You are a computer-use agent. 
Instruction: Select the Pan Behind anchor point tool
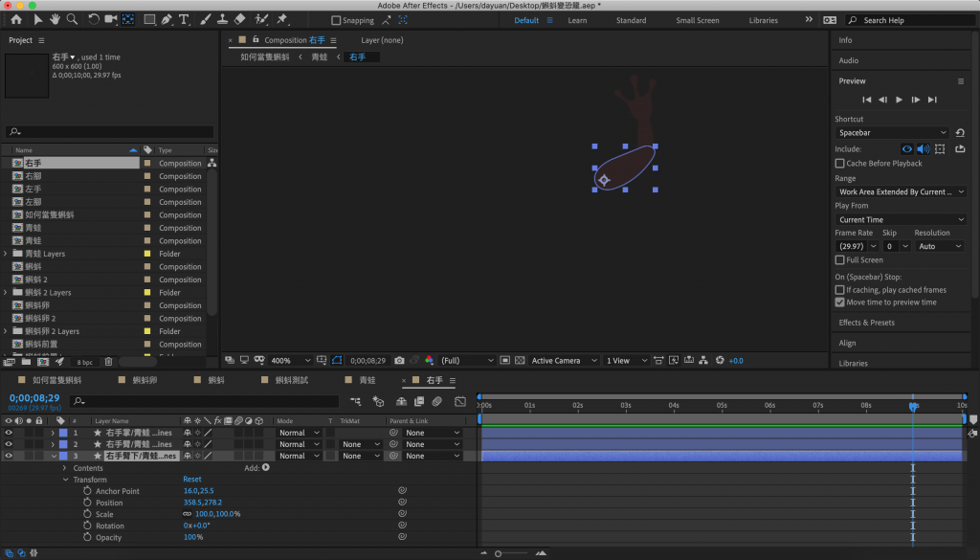click(x=128, y=20)
